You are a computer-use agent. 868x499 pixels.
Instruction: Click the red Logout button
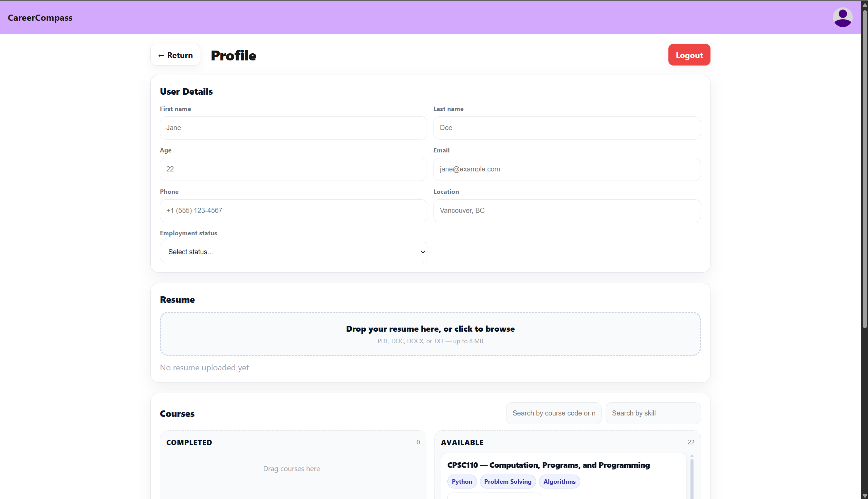tap(689, 55)
